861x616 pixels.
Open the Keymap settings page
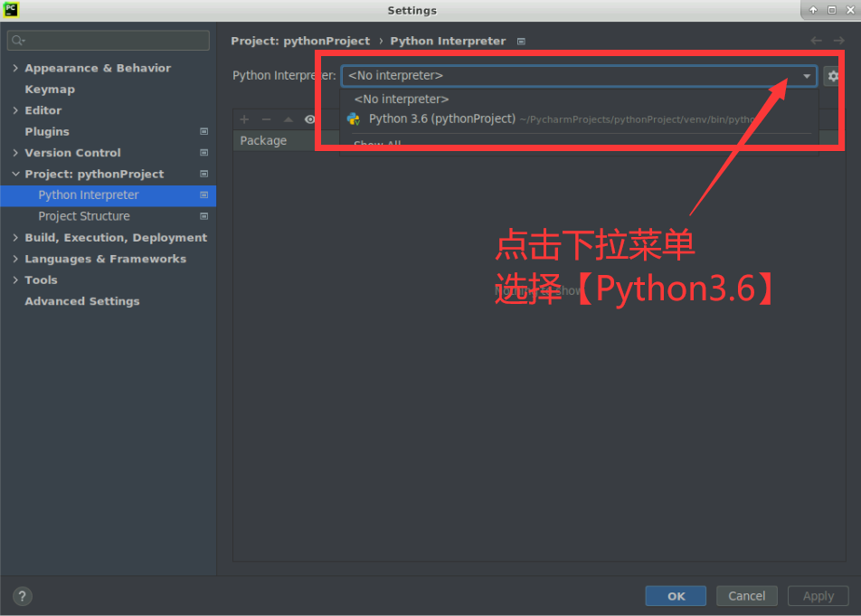coord(50,89)
